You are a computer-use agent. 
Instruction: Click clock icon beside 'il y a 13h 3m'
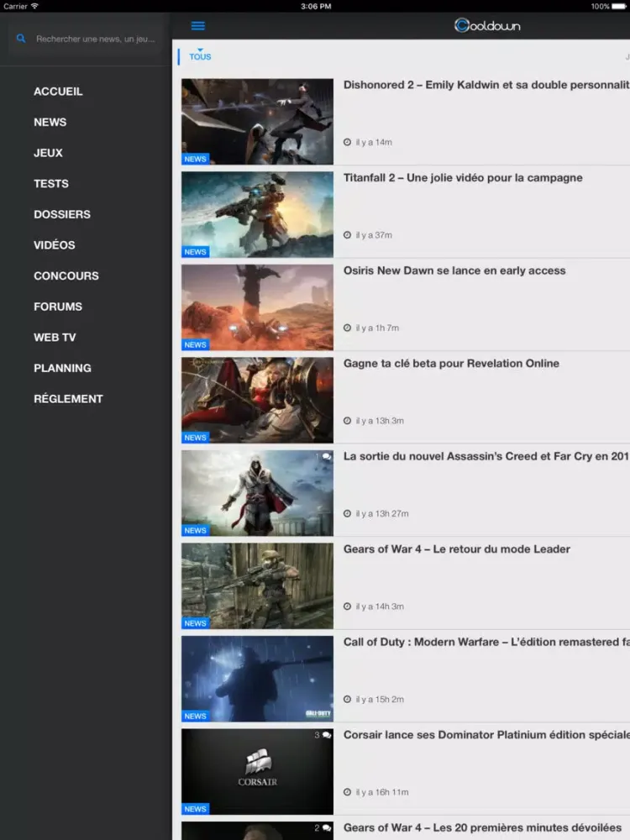[347, 421]
